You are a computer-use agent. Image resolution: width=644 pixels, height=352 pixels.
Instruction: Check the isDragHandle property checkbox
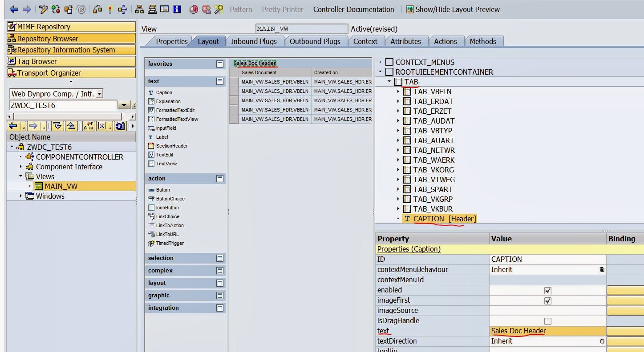[x=547, y=321]
